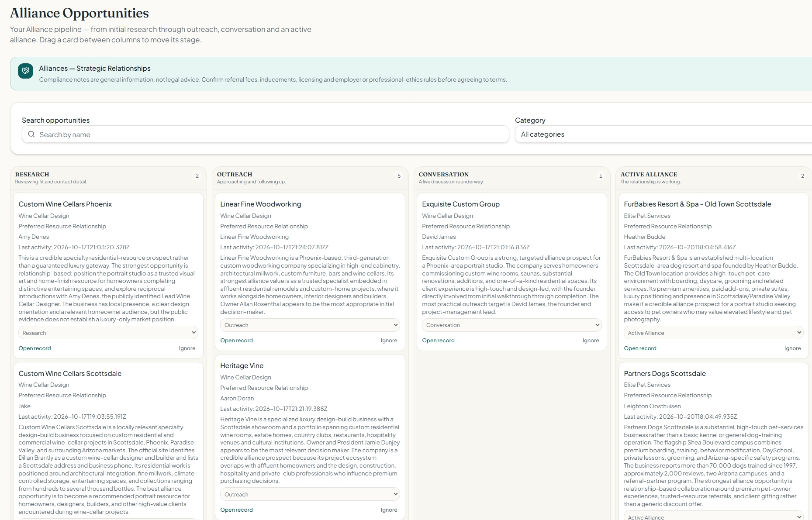Click the Custom Wine Cellars Phoenix card title
Screen dimensions: 812x520
click(x=65, y=204)
